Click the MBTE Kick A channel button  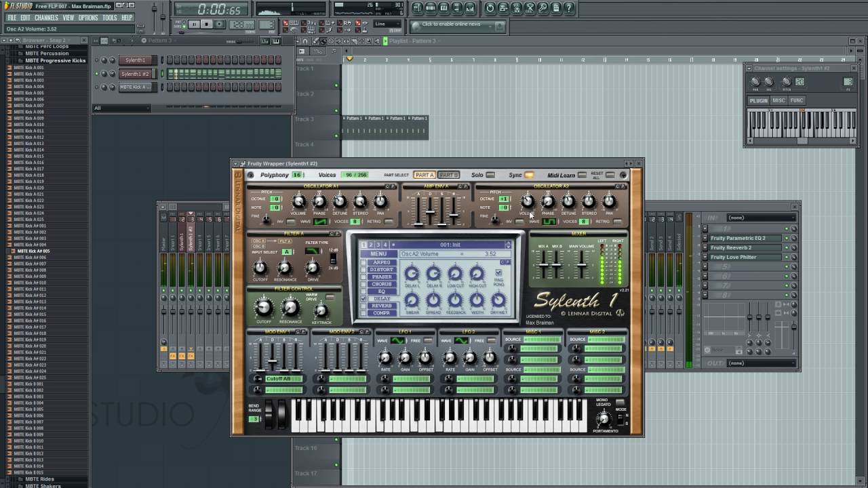(x=135, y=87)
